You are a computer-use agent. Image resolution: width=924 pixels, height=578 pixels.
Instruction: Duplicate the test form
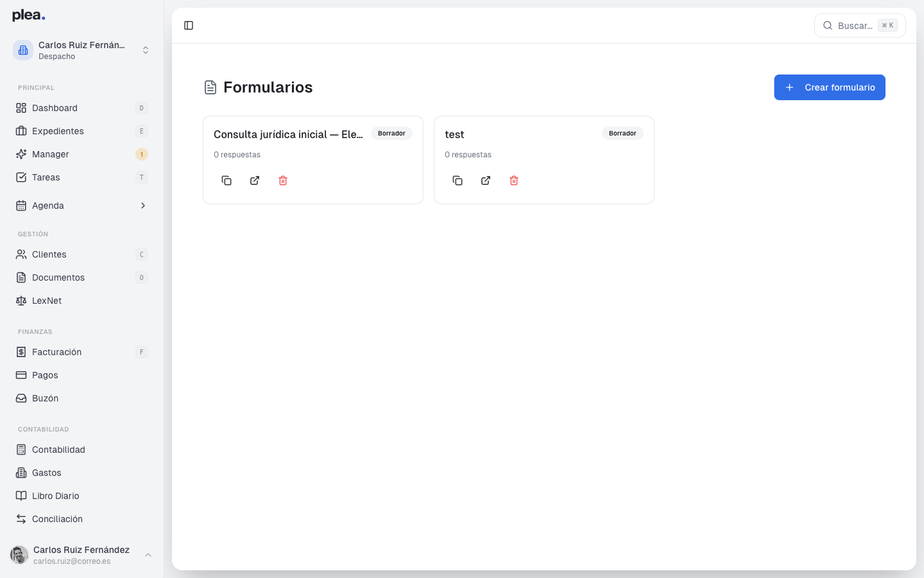[458, 180]
